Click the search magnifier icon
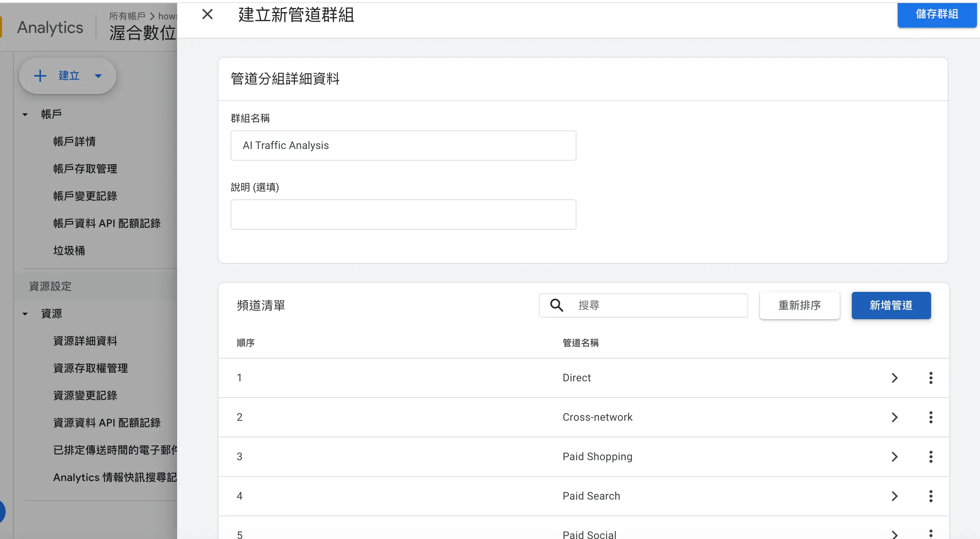 coord(556,305)
